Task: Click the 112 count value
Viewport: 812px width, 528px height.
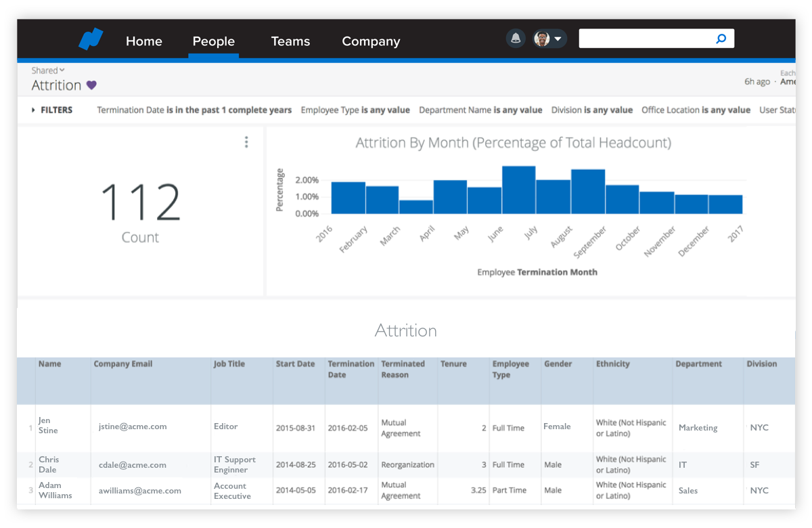Action: click(141, 202)
